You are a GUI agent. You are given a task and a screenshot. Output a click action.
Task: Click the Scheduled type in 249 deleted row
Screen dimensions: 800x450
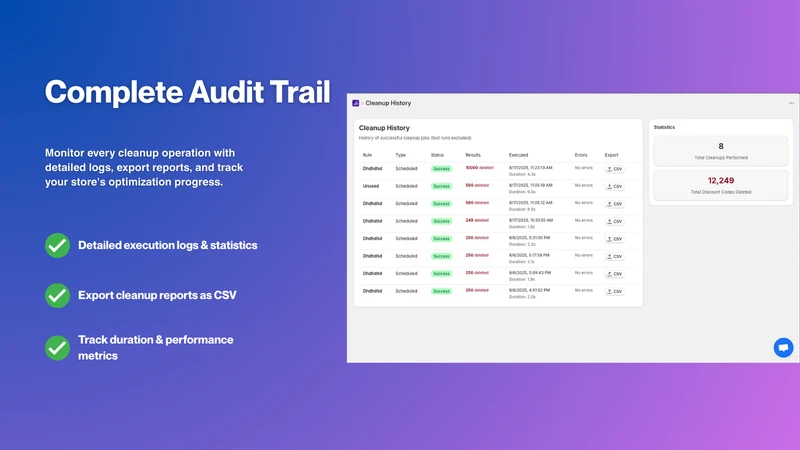click(x=406, y=221)
